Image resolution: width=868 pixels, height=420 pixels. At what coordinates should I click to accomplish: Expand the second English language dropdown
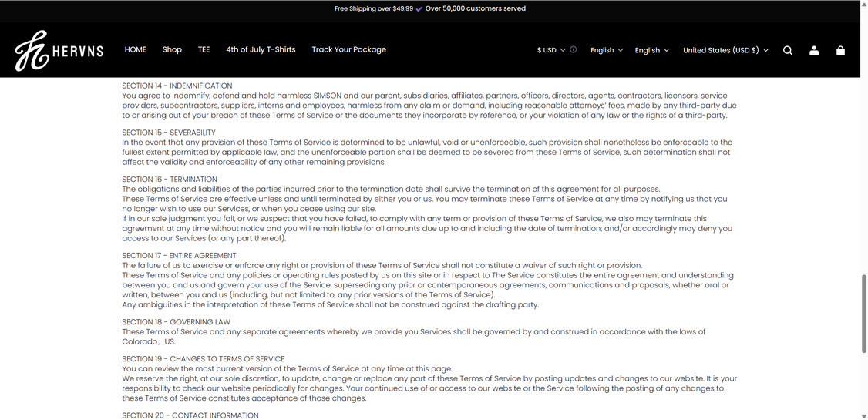click(x=651, y=50)
